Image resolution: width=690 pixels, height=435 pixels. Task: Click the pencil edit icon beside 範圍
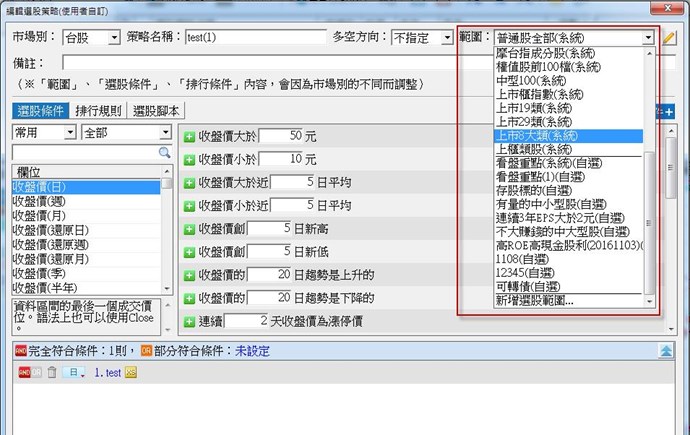pos(670,37)
